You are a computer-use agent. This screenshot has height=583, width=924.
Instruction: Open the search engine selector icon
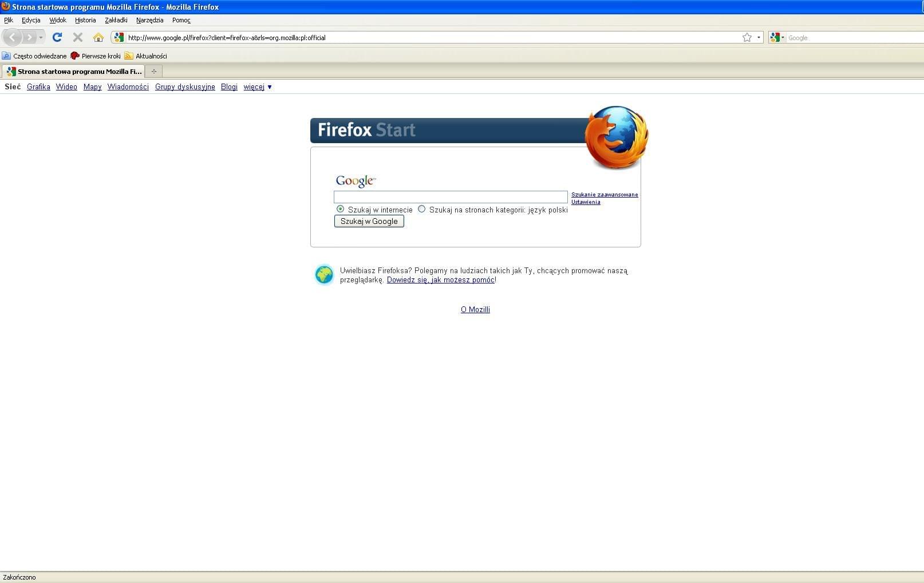pyautogui.click(x=777, y=37)
